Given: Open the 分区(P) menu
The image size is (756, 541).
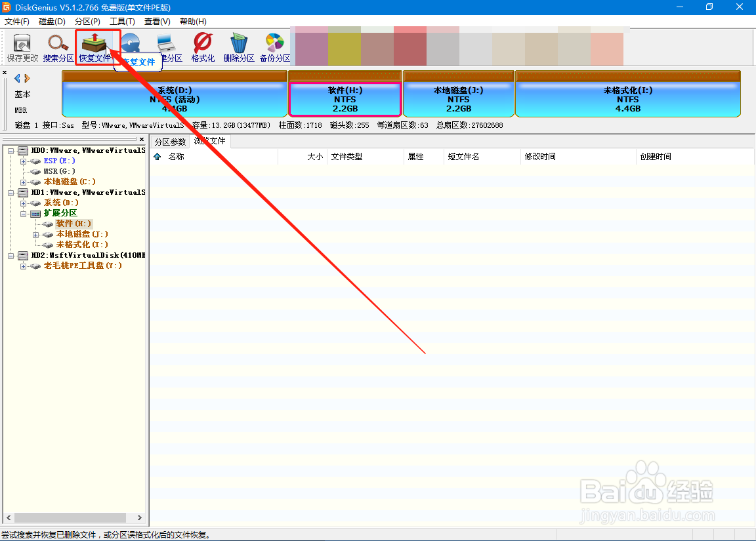Looking at the screenshot, I should pyautogui.click(x=87, y=22).
